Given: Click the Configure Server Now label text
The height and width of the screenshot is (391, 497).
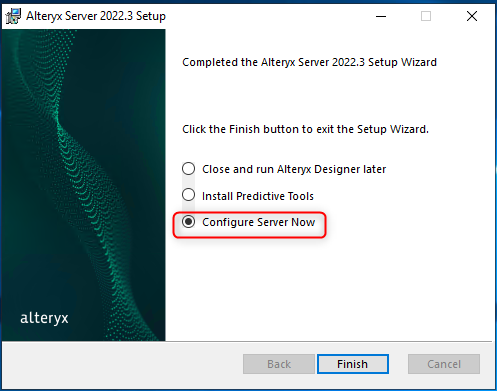Looking at the screenshot, I should pos(258,222).
